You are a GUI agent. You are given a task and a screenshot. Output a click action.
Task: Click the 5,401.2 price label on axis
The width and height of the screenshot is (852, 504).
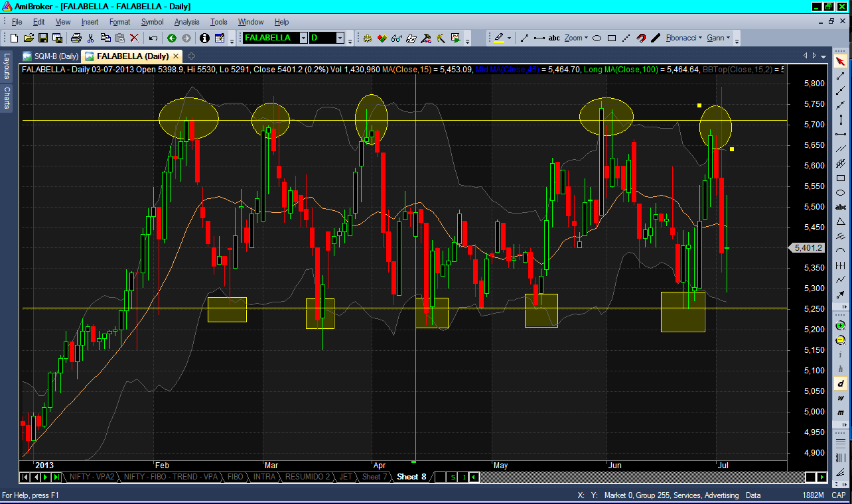point(809,248)
